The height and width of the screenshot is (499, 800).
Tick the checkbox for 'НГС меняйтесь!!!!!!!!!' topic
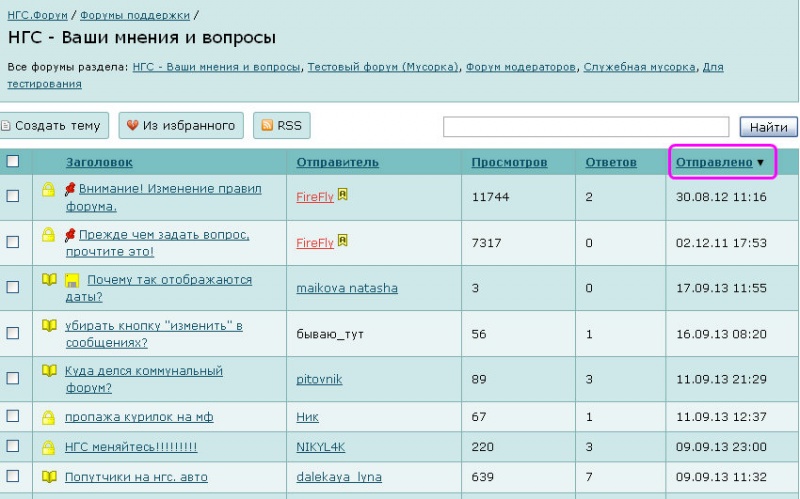(13, 447)
